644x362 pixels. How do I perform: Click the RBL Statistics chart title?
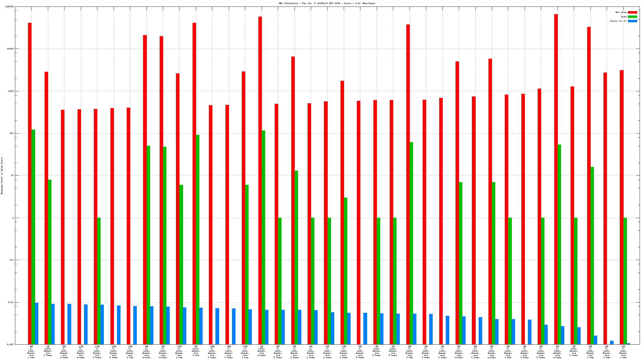[x=327, y=3]
